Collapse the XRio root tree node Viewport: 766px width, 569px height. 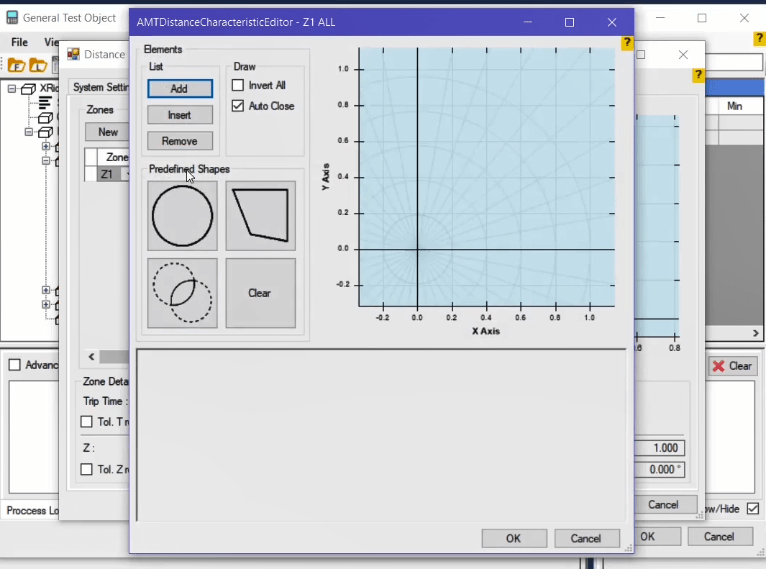click(x=12, y=88)
